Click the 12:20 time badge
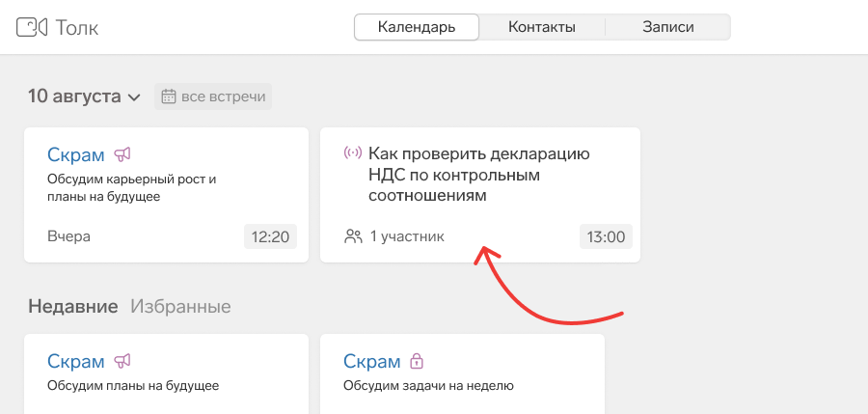 coord(270,237)
